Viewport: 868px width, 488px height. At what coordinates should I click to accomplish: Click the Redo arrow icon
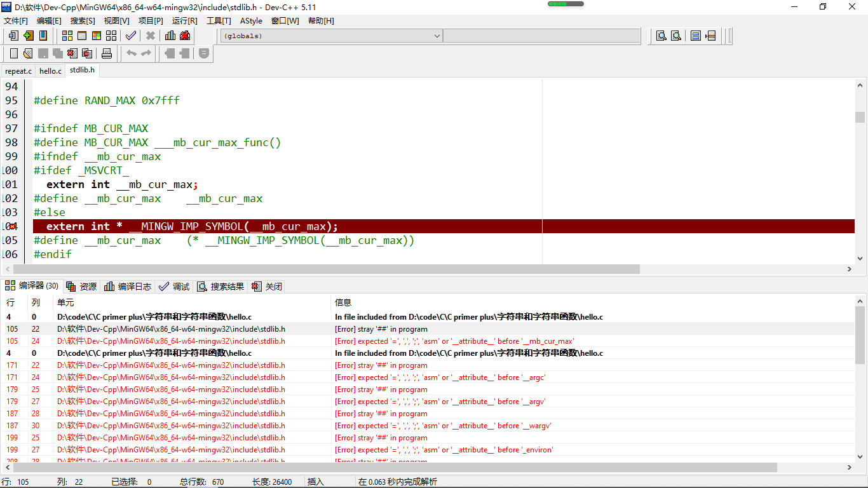tap(146, 53)
